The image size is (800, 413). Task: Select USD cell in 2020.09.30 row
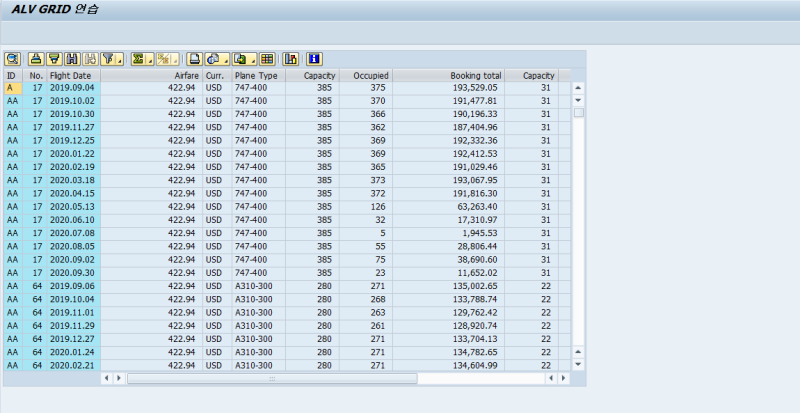217,273
